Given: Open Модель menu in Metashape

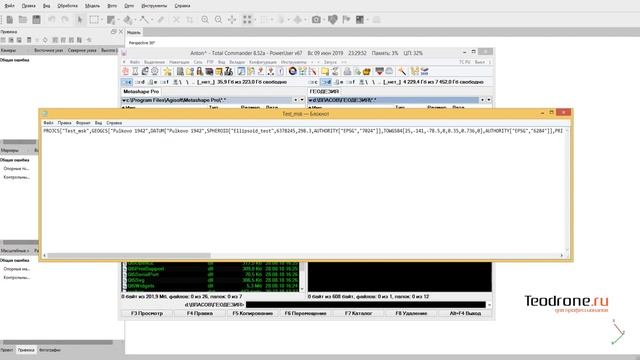Looking at the screenshot, I should (x=92, y=6).
